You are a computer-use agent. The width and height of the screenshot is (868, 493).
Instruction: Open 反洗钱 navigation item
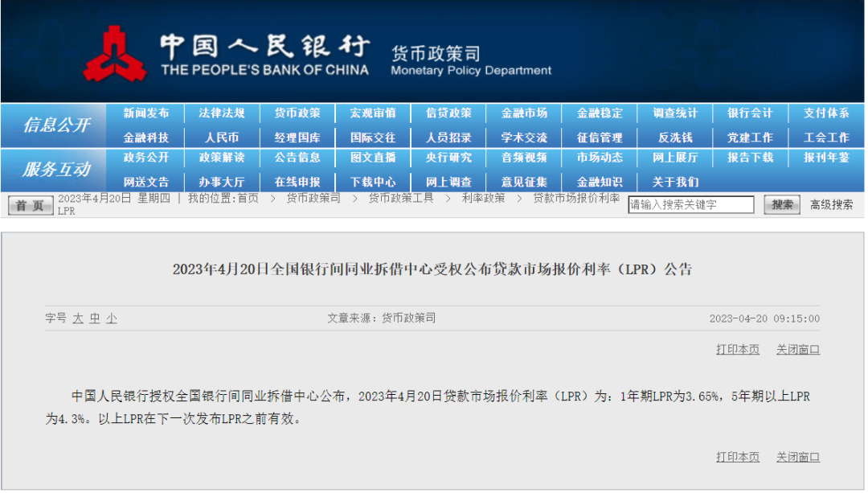coord(675,138)
